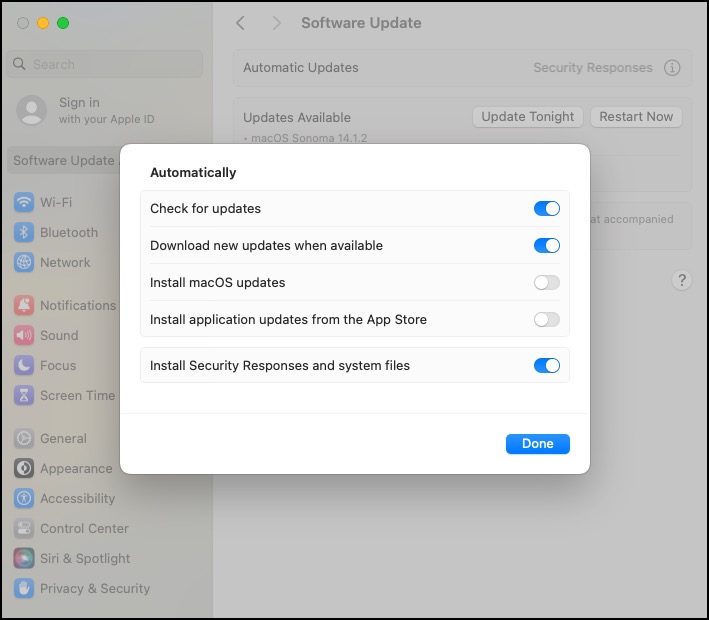Turn off Download new updates when available
The image size is (709, 620).
546,246
